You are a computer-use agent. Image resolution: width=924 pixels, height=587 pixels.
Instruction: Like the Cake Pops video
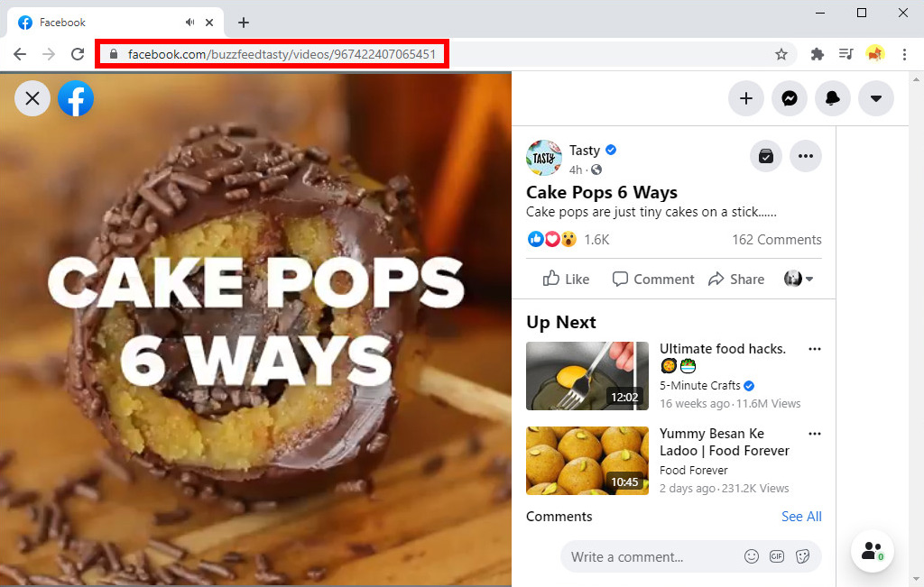click(x=566, y=279)
